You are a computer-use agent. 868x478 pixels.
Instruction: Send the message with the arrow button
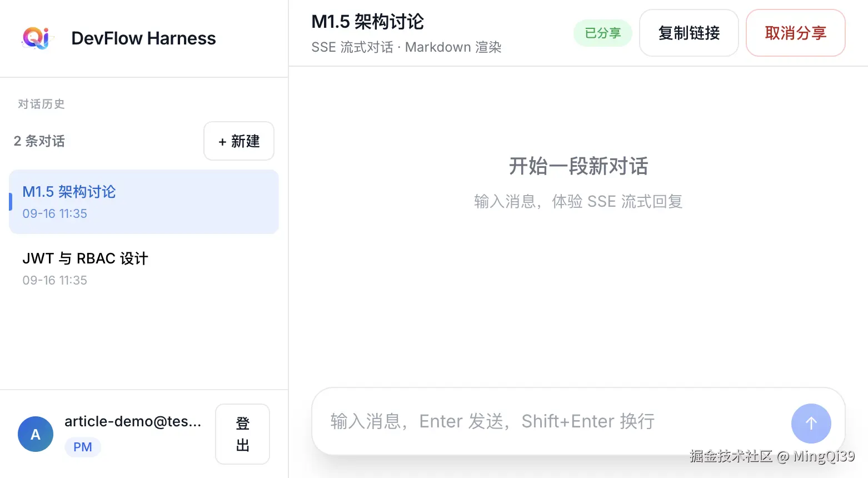[x=811, y=423]
